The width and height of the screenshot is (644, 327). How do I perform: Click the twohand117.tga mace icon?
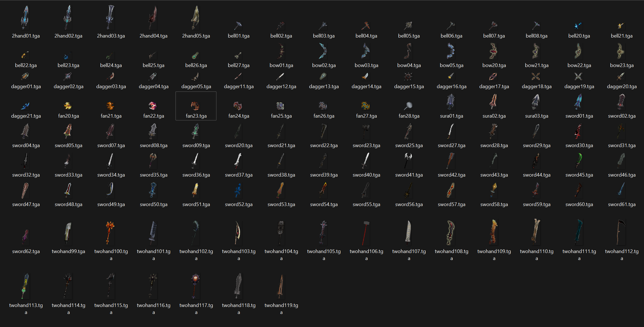click(x=196, y=286)
